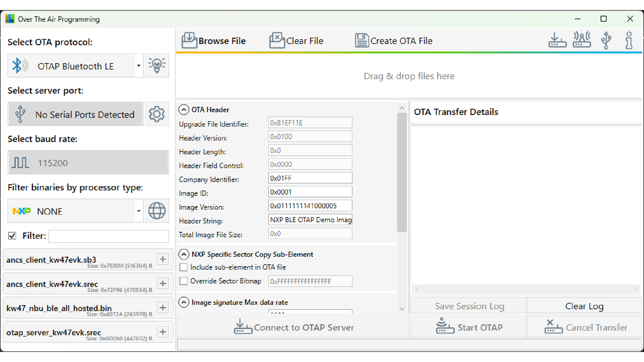Screen dimensions: 644x362
Task: Enable Include sub-element in OTA file
Action: click(183, 267)
